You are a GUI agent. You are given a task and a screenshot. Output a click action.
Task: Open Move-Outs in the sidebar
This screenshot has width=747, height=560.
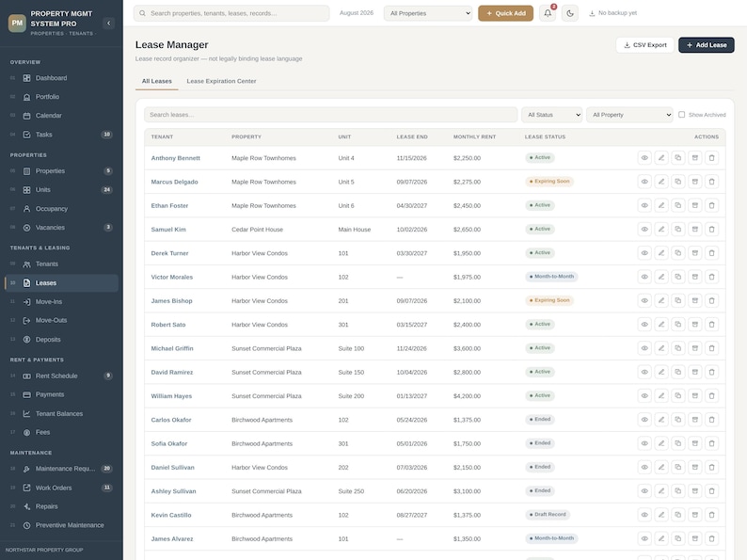61,320
